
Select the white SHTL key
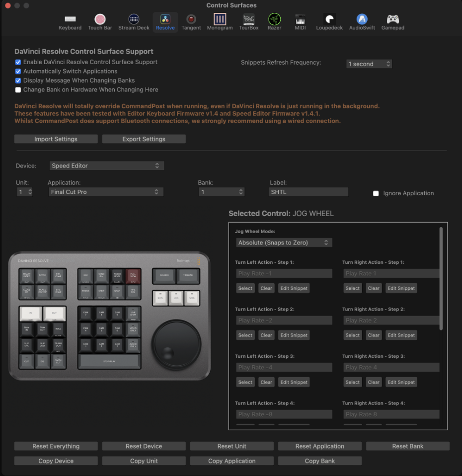160,298
